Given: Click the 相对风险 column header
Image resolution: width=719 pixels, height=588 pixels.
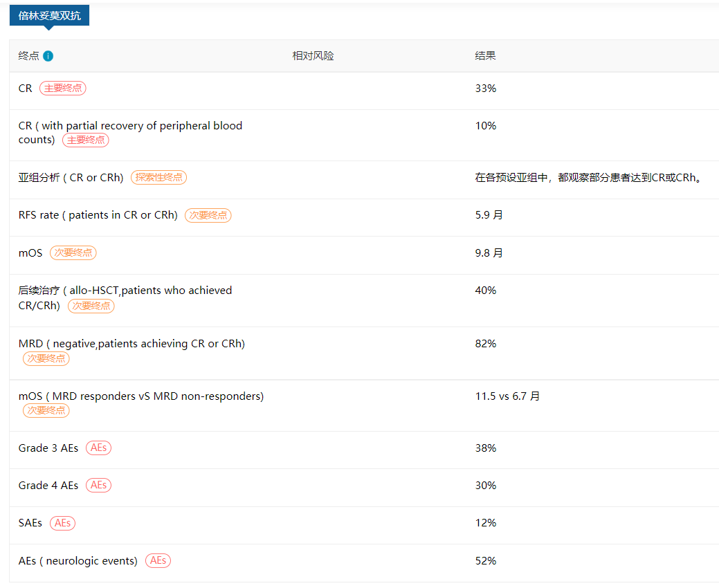Looking at the screenshot, I should point(313,56).
